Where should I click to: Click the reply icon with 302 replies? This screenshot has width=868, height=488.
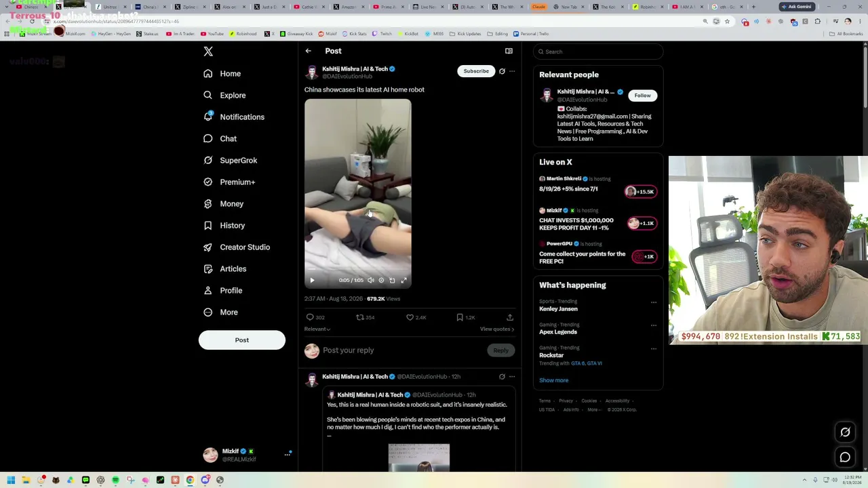click(315, 317)
